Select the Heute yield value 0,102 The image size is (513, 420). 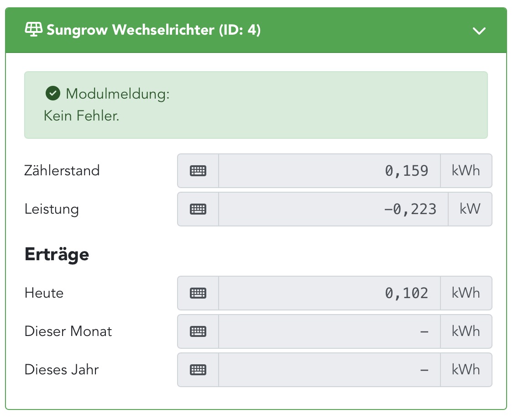[x=406, y=293]
